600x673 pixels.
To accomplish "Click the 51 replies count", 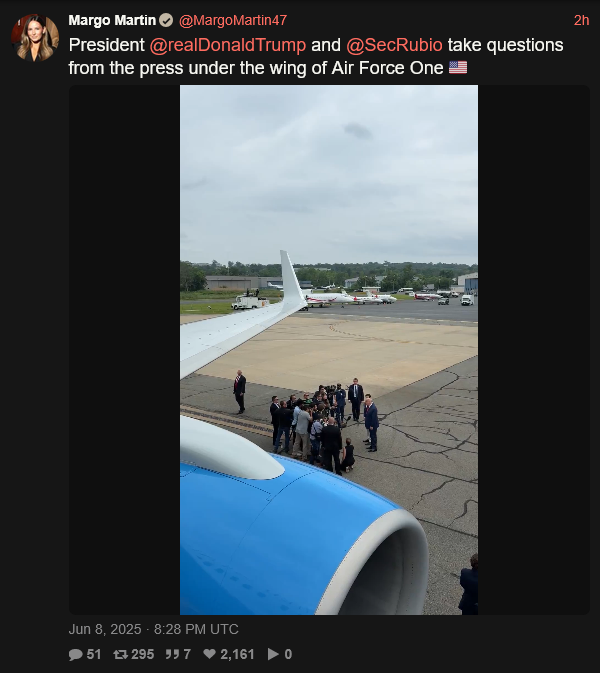I will [x=94, y=655].
